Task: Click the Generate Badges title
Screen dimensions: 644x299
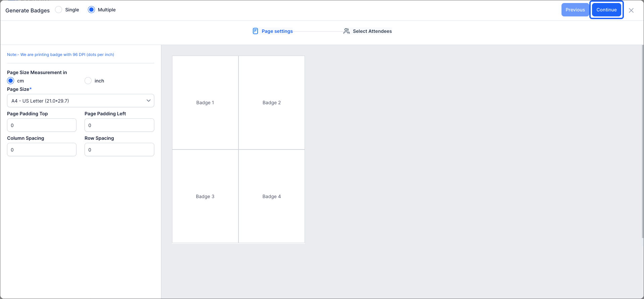Action: (x=28, y=10)
